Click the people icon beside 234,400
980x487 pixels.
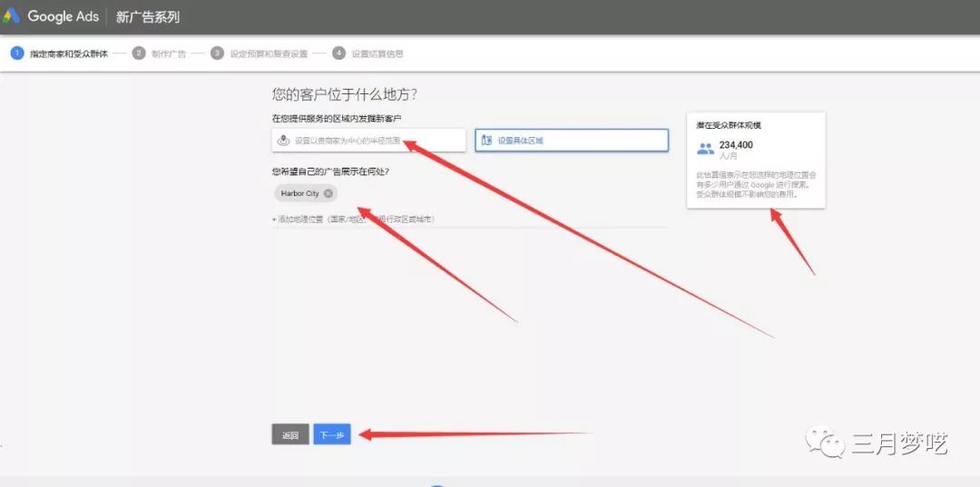(x=706, y=150)
